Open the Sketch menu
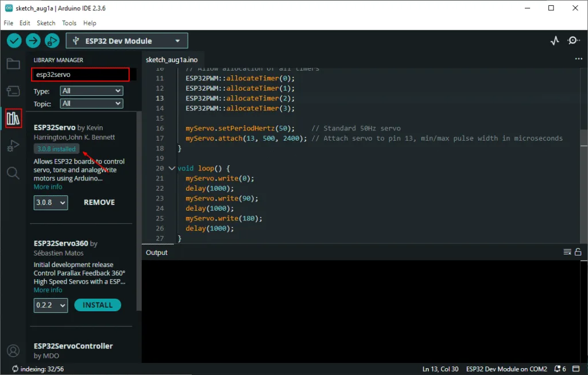 pyautogui.click(x=46, y=23)
